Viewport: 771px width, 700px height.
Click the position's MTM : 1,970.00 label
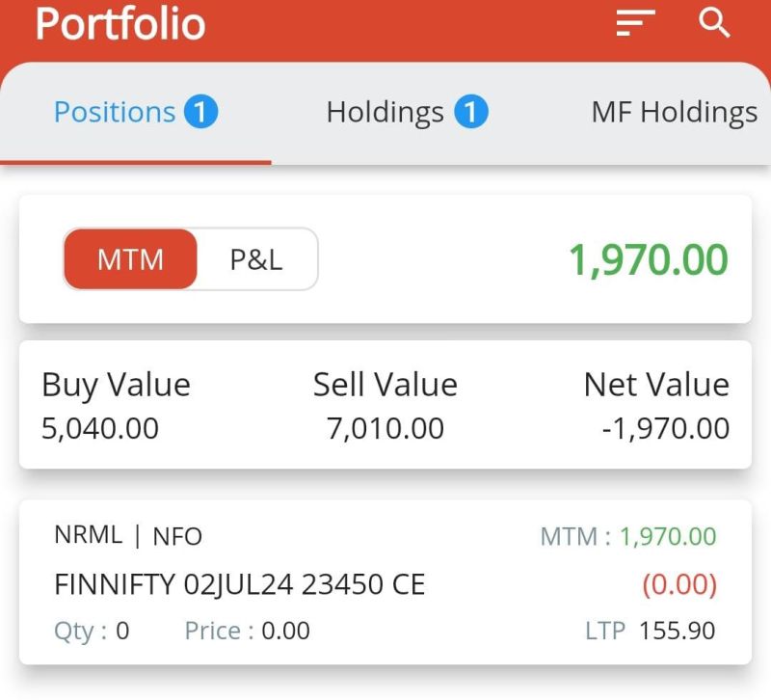(628, 537)
